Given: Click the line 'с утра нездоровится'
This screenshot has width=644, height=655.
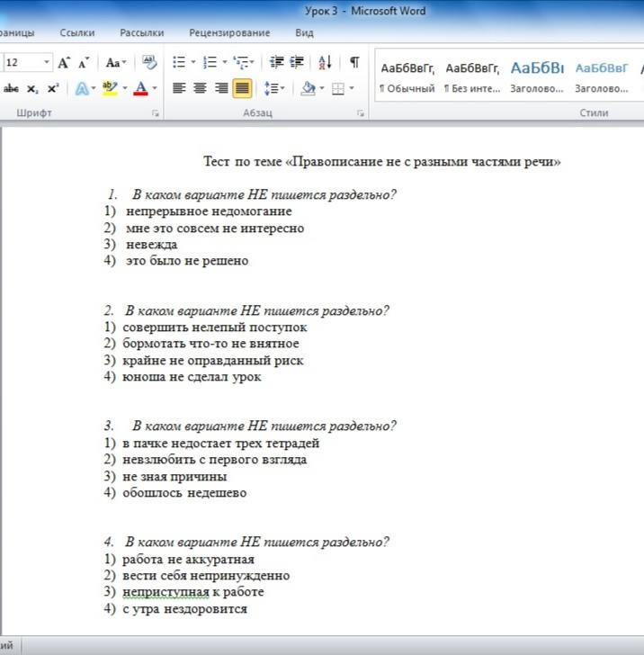Looking at the screenshot, I should tap(184, 608).
